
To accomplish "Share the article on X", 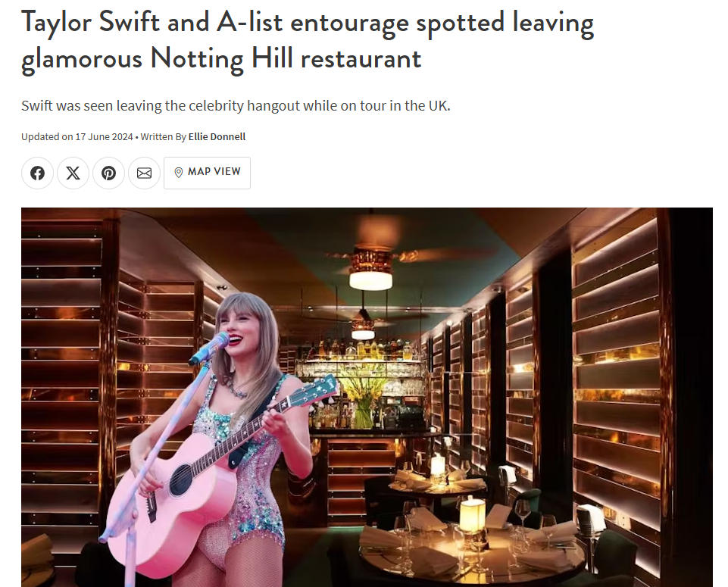I will (x=73, y=173).
